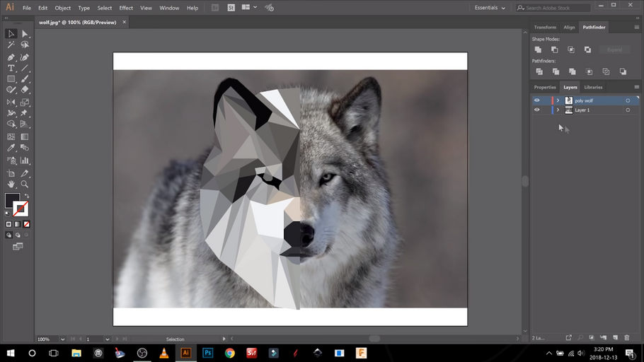Pick the Eyedropper tool
The width and height of the screenshot is (644, 362).
11,148
